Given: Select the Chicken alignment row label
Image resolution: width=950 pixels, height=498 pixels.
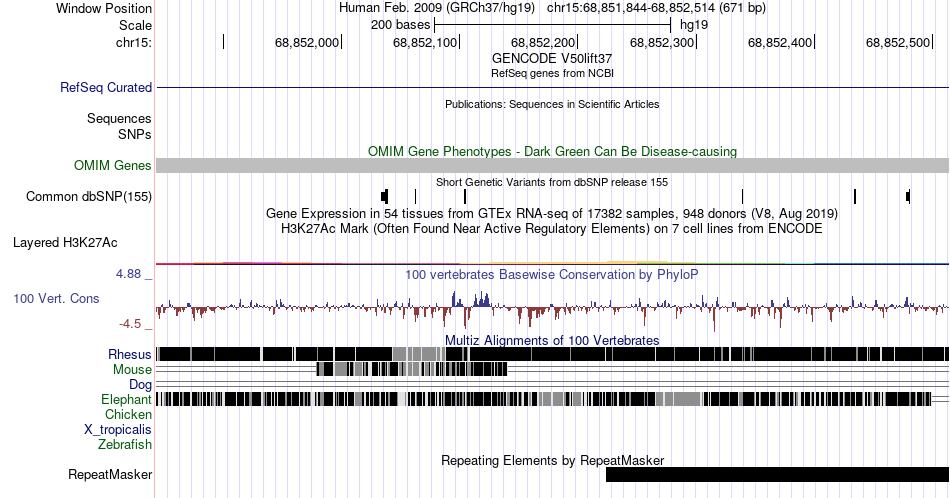Looking at the screenshot, I should [x=128, y=414].
